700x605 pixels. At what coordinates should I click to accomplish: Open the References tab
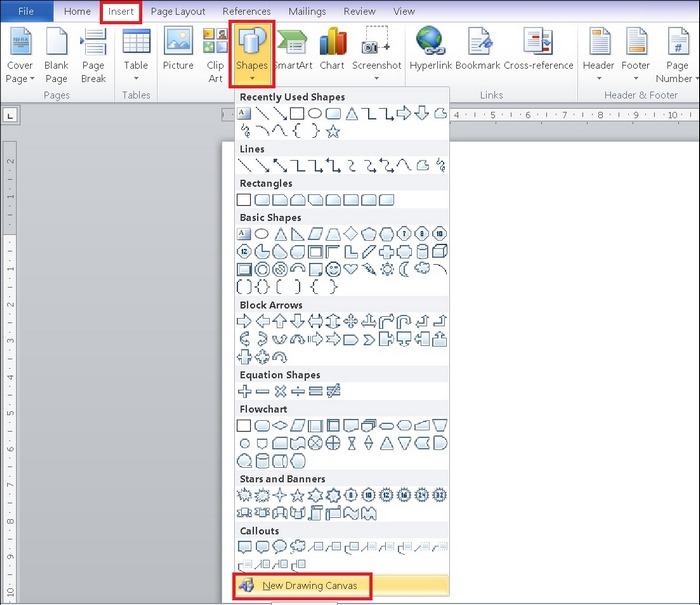tap(246, 11)
